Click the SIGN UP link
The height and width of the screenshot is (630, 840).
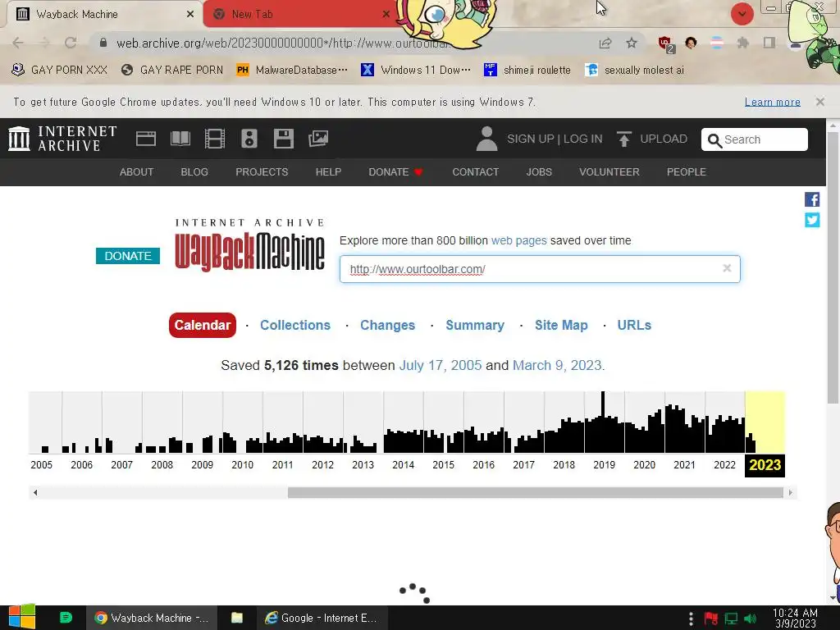tap(531, 139)
